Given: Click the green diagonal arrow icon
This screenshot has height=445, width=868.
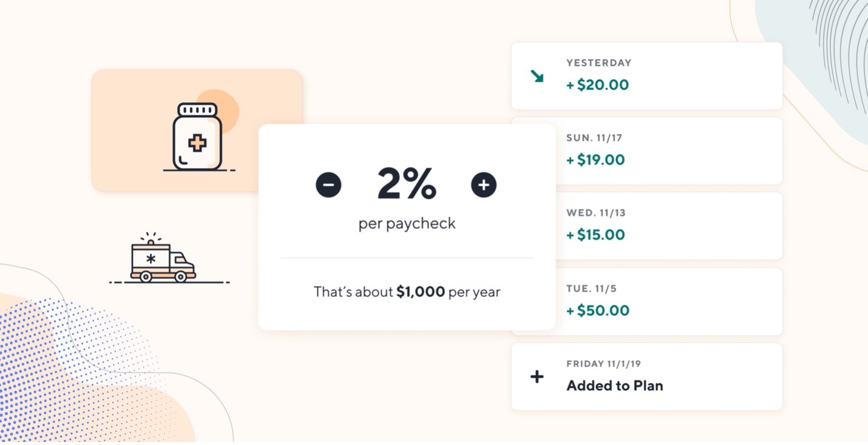Looking at the screenshot, I should pos(537,76).
